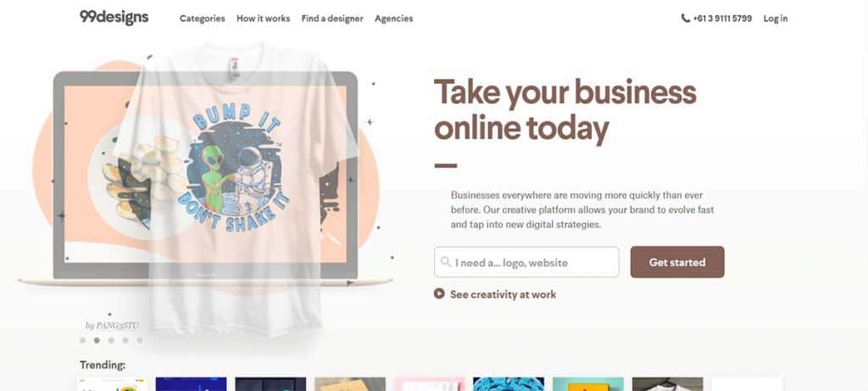Click the play icon for creativity at work
This screenshot has height=391, width=868.
pos(439,294)
